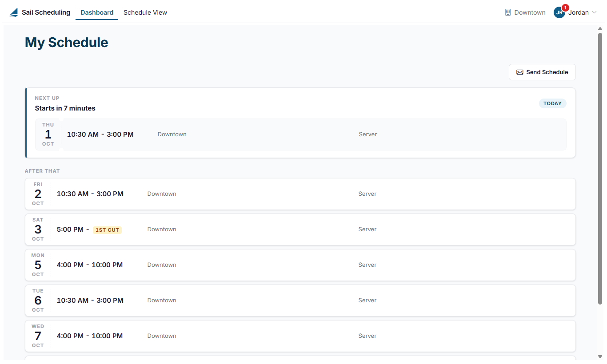Screen dimensions: 607x364
Task: Click the "NEXT UP" label
Action: pos(47,98)
